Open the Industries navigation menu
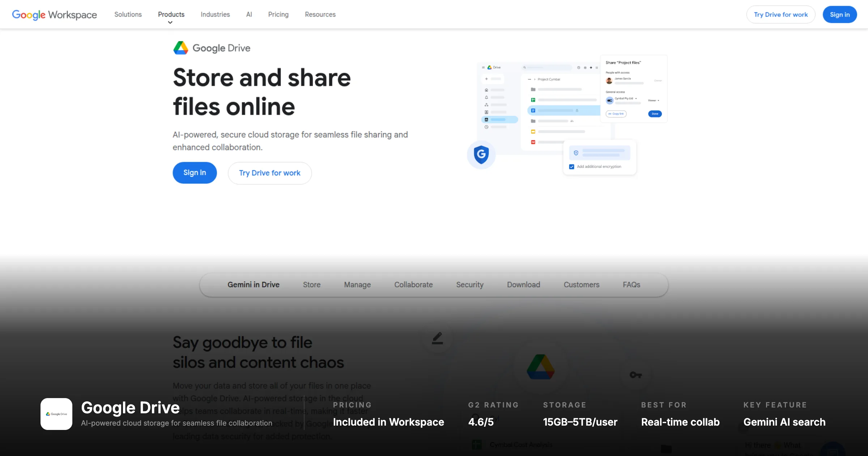Viewport: 868px width, 456px height. (x=215, y=14)
